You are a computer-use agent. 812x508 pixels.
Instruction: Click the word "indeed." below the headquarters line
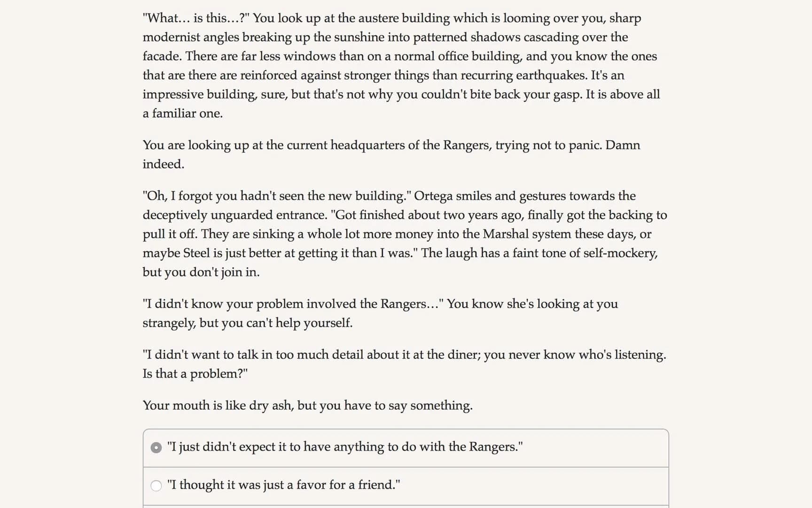click(x=164, y=164)
